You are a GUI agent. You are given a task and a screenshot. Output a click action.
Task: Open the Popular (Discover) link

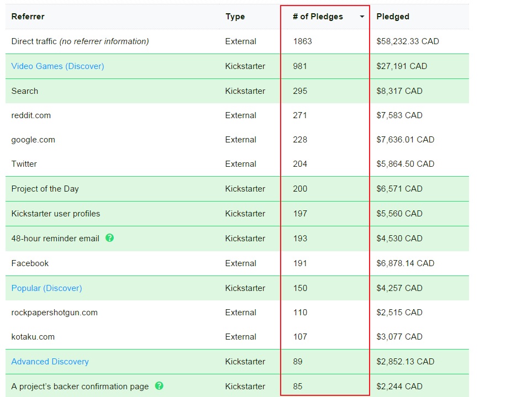pos(46,288)
